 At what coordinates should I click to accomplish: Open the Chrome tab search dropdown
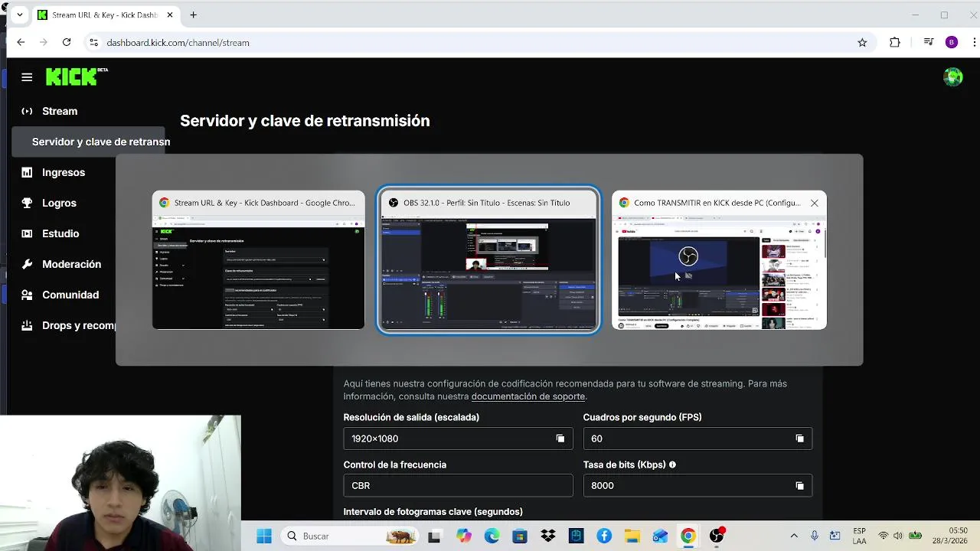(19, 15)
